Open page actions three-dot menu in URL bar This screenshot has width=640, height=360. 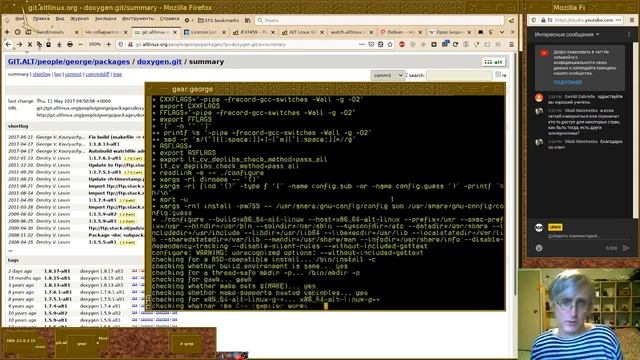(x=362, y=44)
